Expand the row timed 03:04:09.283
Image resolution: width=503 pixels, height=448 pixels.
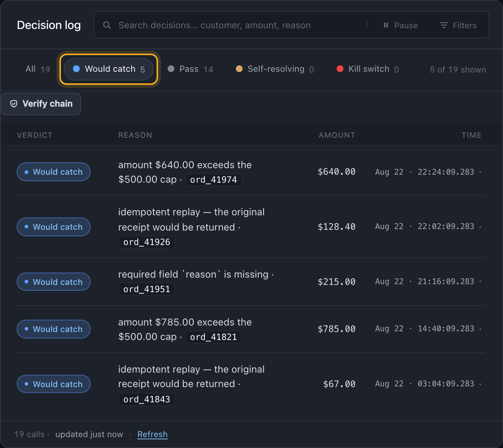[x=480, y=384]
